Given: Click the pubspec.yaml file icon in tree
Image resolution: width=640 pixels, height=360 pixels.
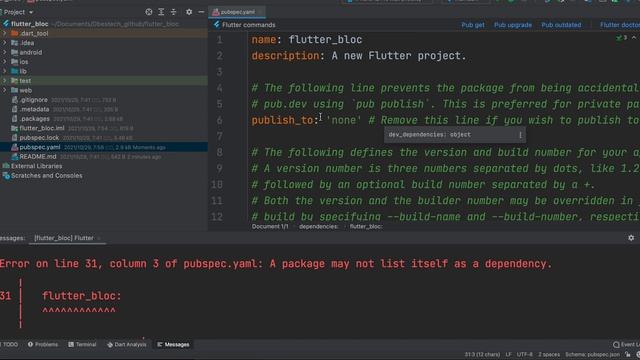Looking at the screenshot, I should [x=15, y=147].
